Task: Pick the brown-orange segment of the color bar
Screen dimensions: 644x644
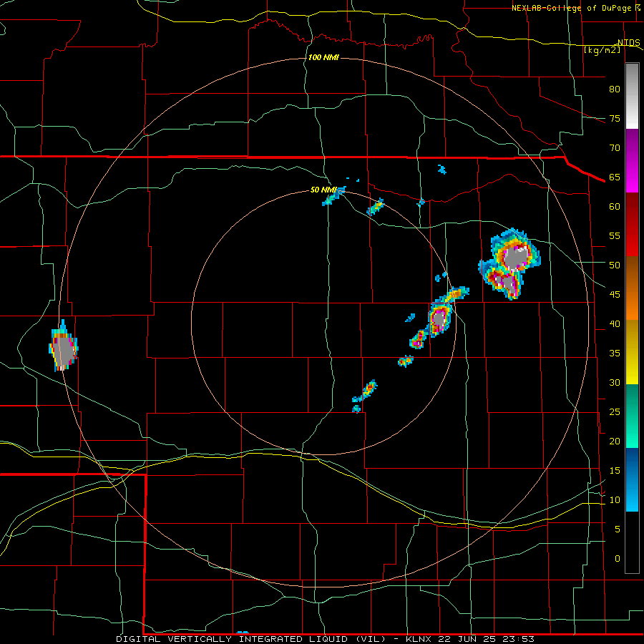Action: 632,288
